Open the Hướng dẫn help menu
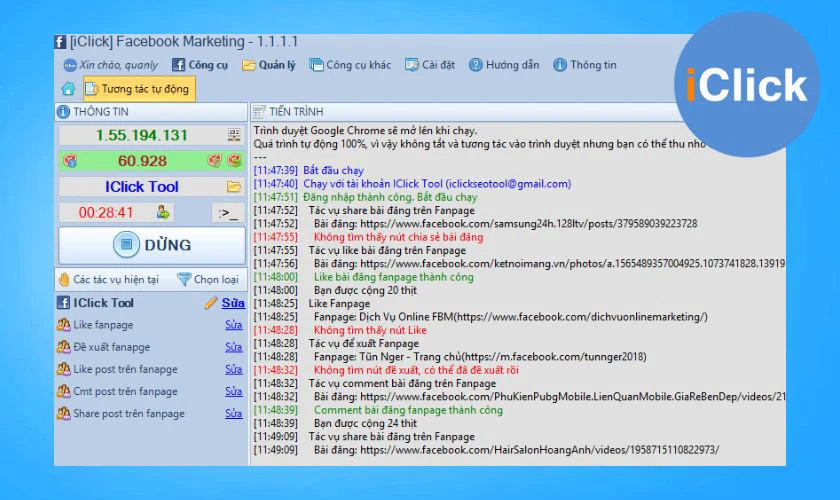The height and width of the screenshot is (500, 840). 504,65
